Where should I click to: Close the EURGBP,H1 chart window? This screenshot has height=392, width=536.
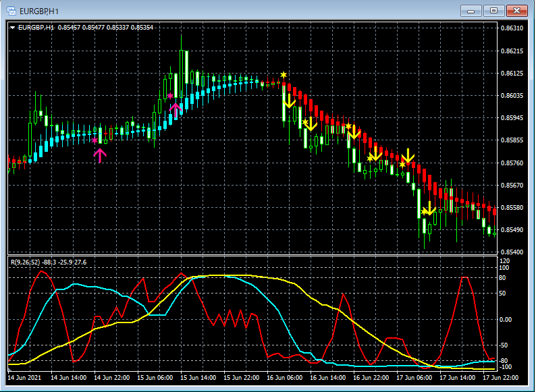pyautogui.click(x=516, y=11)
